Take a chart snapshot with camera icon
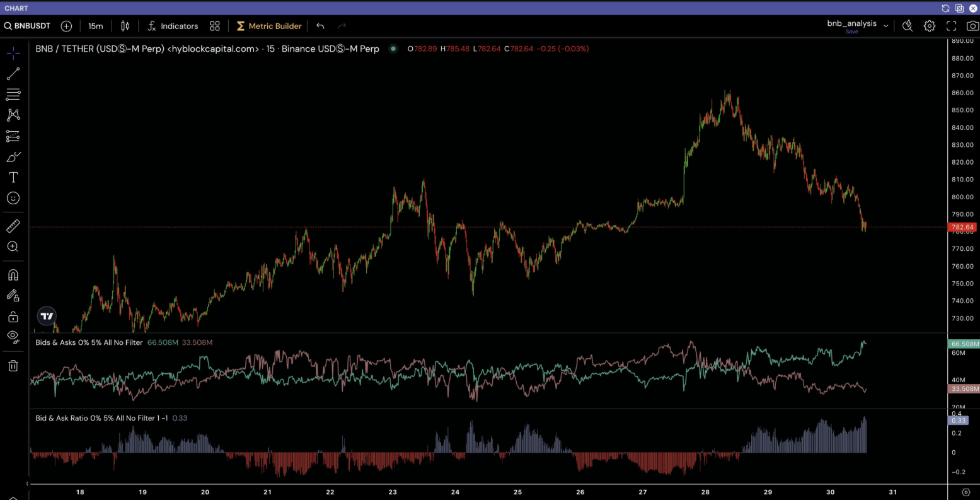This screenshot has height=500, width=980. (x=973, y=26)
